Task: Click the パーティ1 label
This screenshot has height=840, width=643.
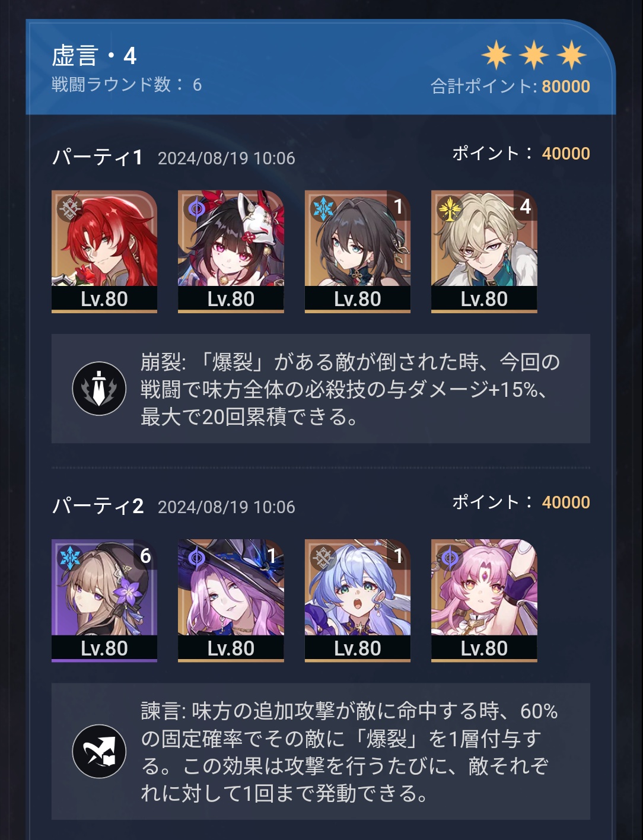Action: point(98,157)
